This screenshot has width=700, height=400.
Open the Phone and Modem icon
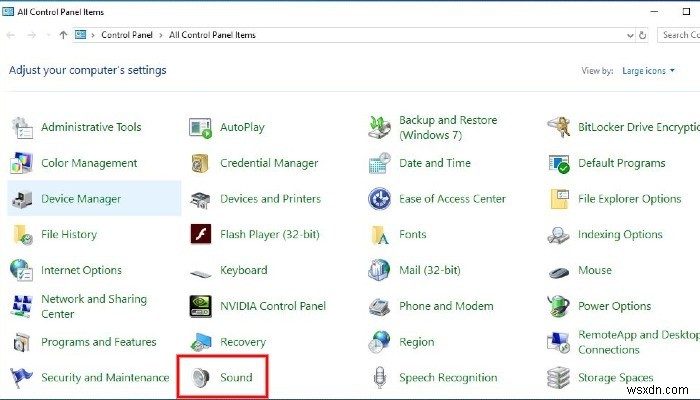[x=379, y=307]
